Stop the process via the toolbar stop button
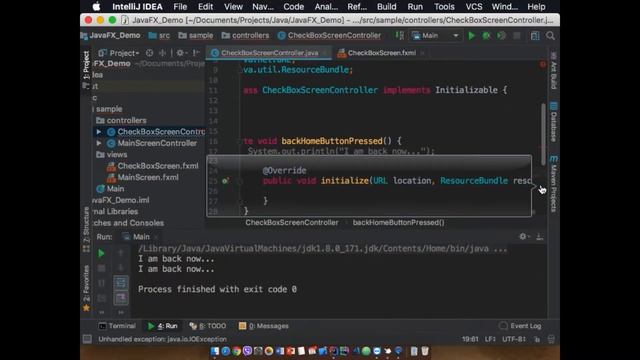 pos(517,36)
